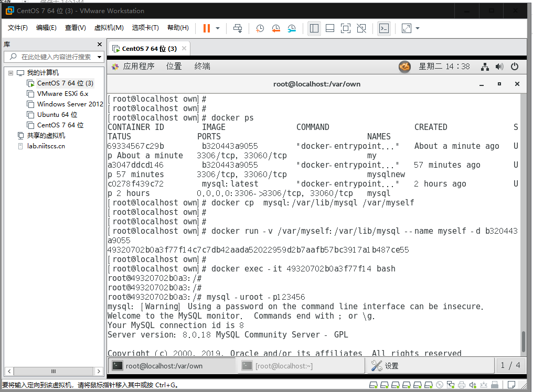Open the console view terminal icon
The width and height of the screenshot is (533, 392).
click(384, 28)
